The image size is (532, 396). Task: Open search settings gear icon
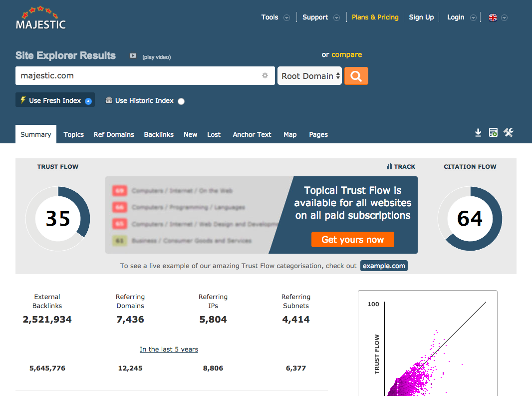[265, 75]
